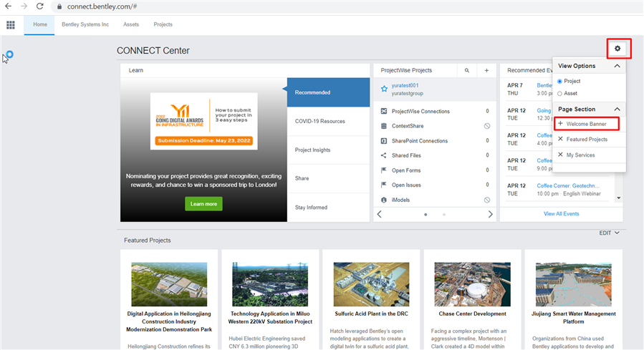Viewport: 644px width, 350px height.
Task: Click the My Services menu entry
Action: tap(580, 155)
